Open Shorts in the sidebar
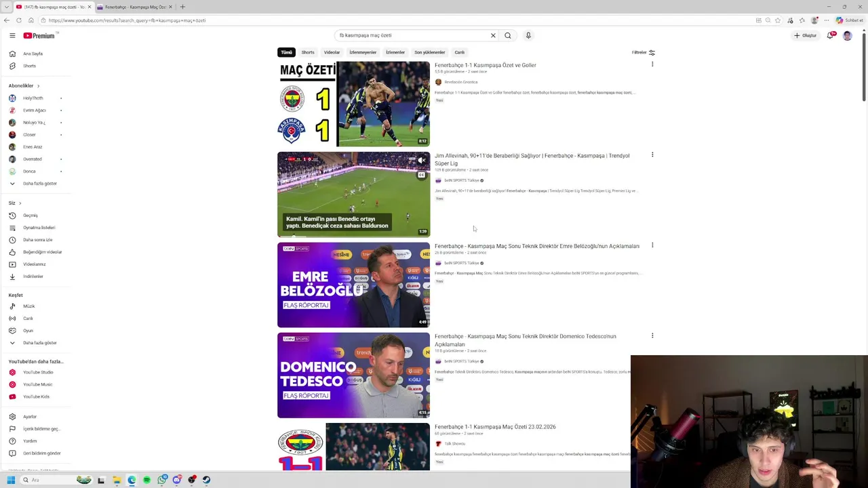The image size is (868, 488). (x=29, y=66)
